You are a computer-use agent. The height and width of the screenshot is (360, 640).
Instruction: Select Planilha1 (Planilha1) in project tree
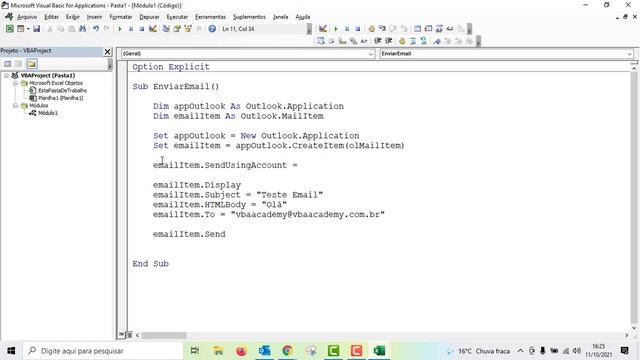[x=60, y=98]
